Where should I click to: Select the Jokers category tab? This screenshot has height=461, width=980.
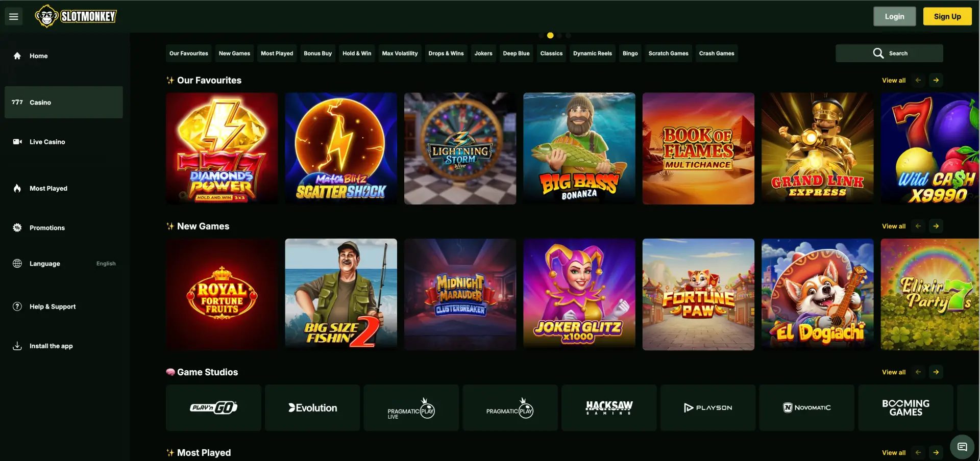coord(483,54)
